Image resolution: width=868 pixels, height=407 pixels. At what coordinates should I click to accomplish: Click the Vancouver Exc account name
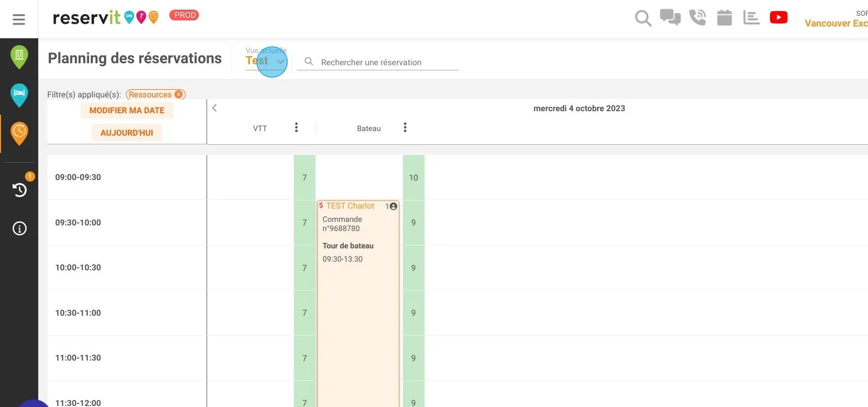836,23
